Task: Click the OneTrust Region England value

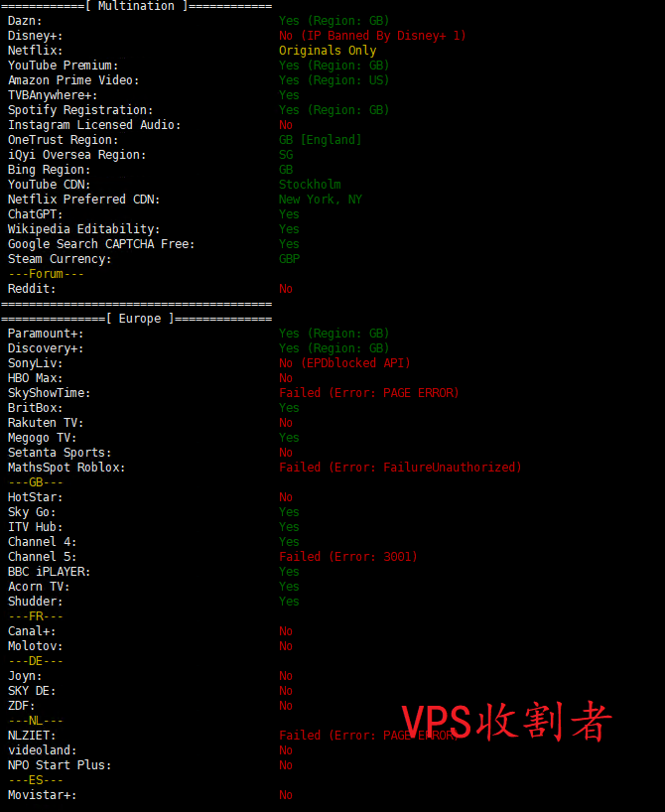Action: point(320,140)
